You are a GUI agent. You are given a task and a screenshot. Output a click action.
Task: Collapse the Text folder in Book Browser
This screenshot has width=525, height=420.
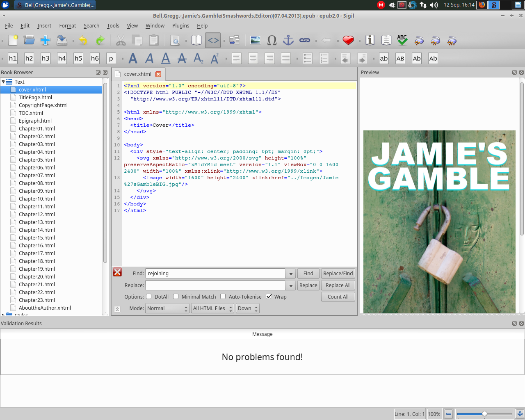[3, 82]
